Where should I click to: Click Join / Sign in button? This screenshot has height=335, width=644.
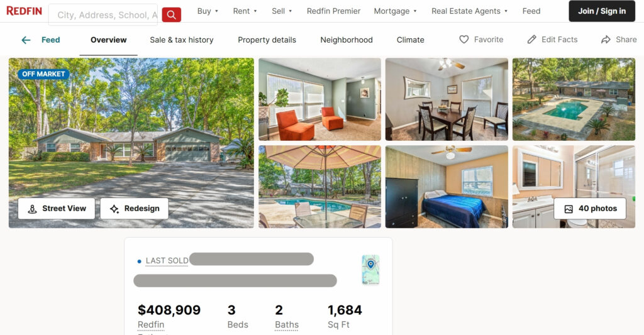[x=602, y=11]
